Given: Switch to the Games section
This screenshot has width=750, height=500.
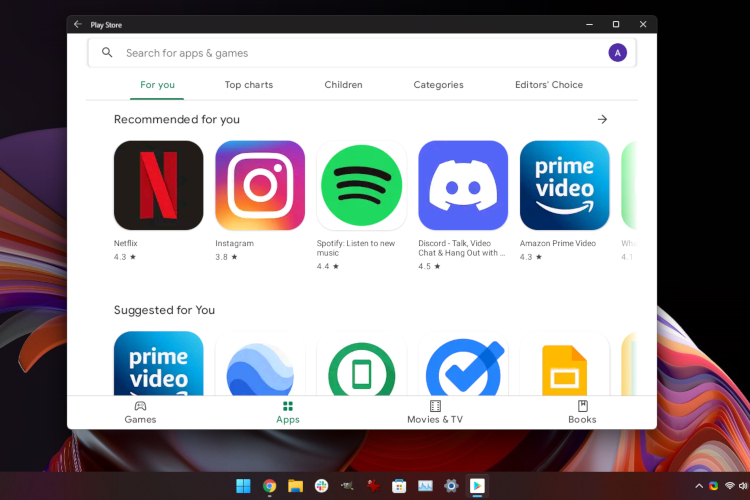Looking at the screenshot, I should coord(140,412).
